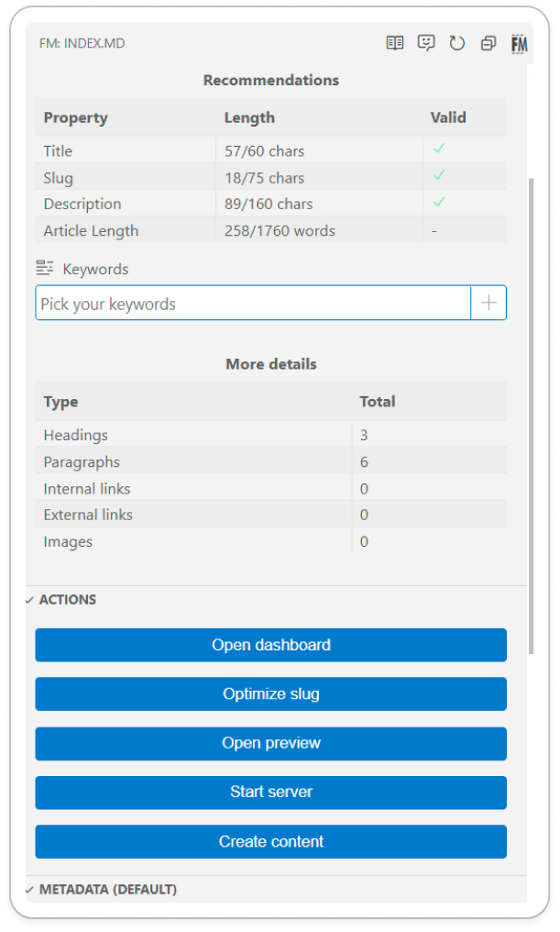Viewport: 560px width, 932px height.
Task: Click the Paragraphs row label
Action: (82, 461)
